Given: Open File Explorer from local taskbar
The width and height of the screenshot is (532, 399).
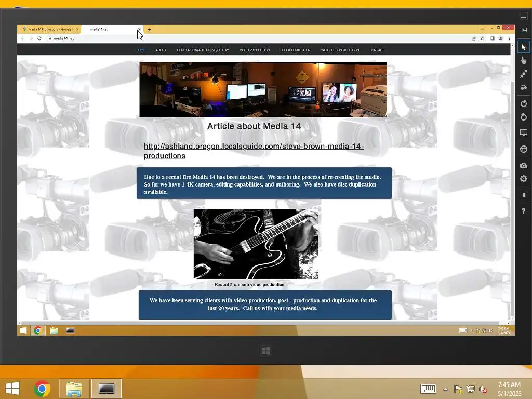Looking at the screenshot, I should (74, 389).
